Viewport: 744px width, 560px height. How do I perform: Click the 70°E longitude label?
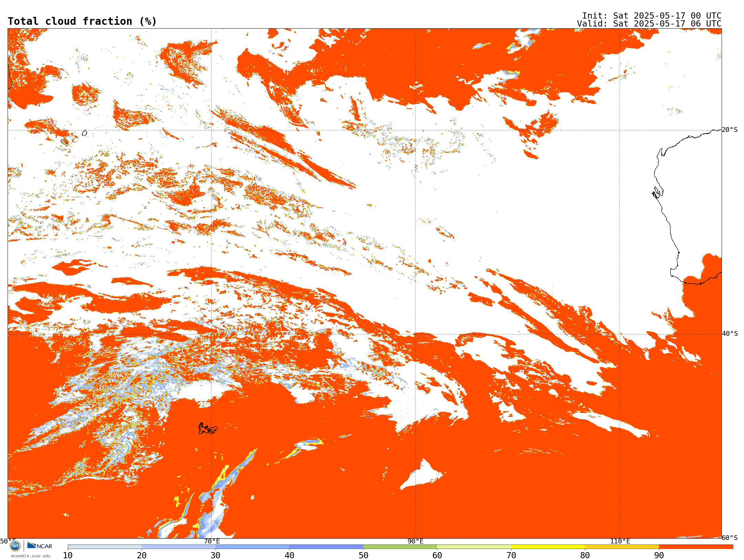tap(212, 541)
